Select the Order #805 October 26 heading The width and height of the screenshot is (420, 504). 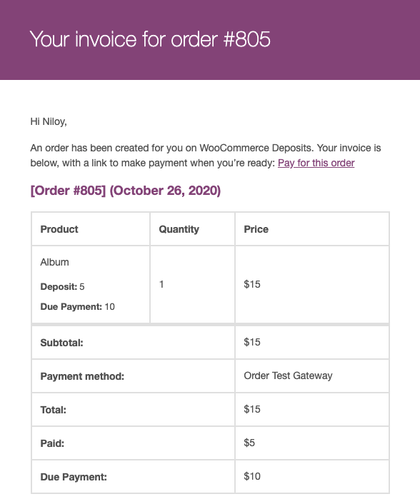[x=126, y=191]
